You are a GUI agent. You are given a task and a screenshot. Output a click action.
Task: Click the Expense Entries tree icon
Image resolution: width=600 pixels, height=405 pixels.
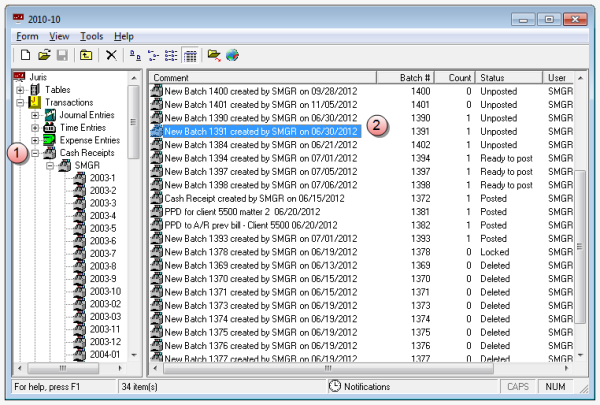(50, 140)
